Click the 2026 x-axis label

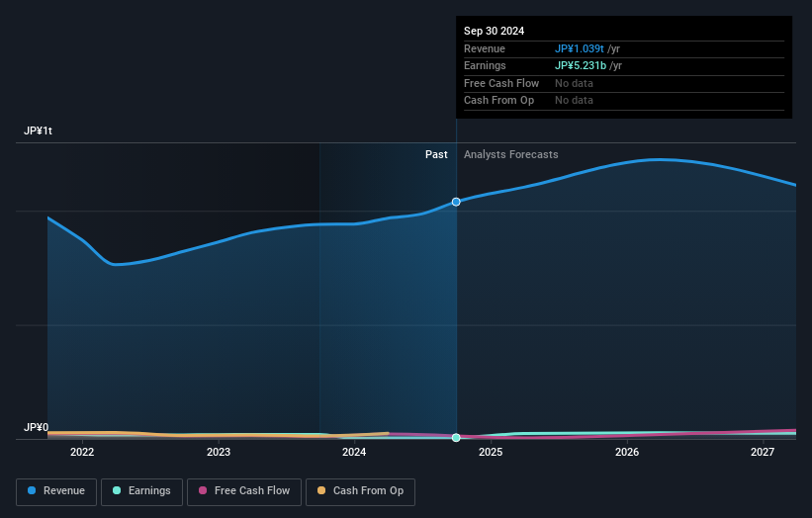627,453
